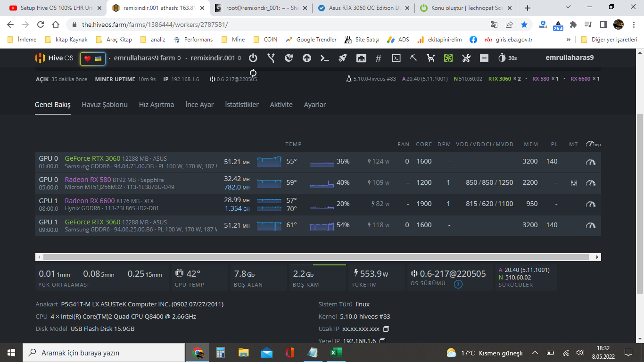Click the scrollbar's right arrow under GPU table

pos(598,257)
